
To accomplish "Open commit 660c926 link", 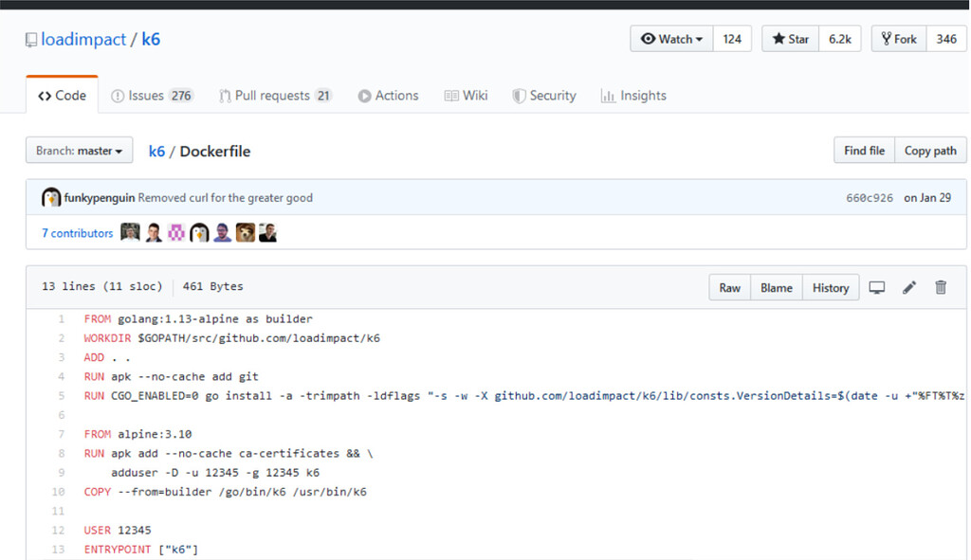I will coord(870,198).
